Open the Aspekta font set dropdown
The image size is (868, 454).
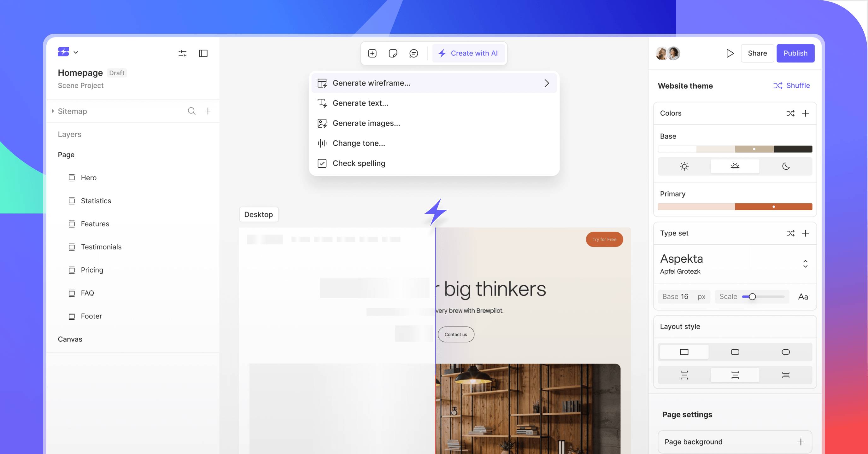(x=805, y=263)
